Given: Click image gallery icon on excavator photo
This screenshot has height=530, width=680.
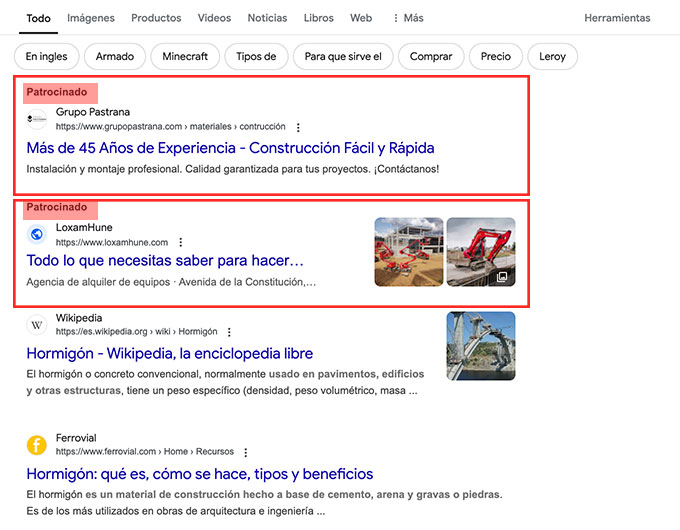Looking at the screenshot, I should coord(502,276).
